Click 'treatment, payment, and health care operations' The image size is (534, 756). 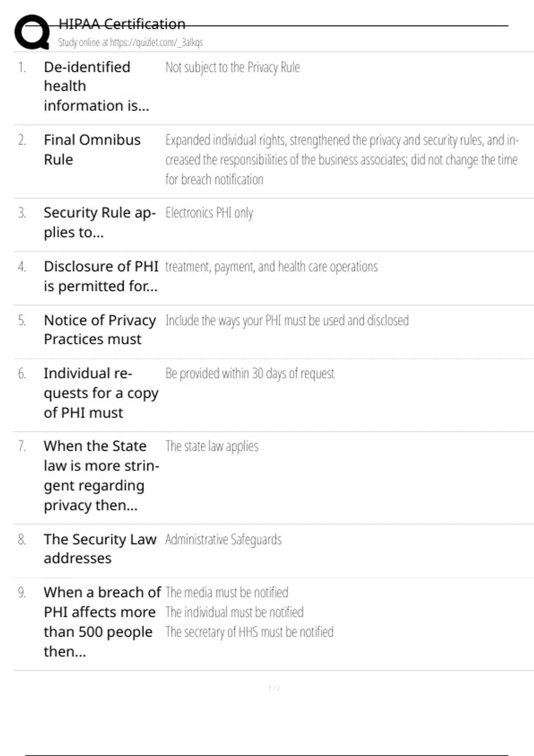[271, 267]
